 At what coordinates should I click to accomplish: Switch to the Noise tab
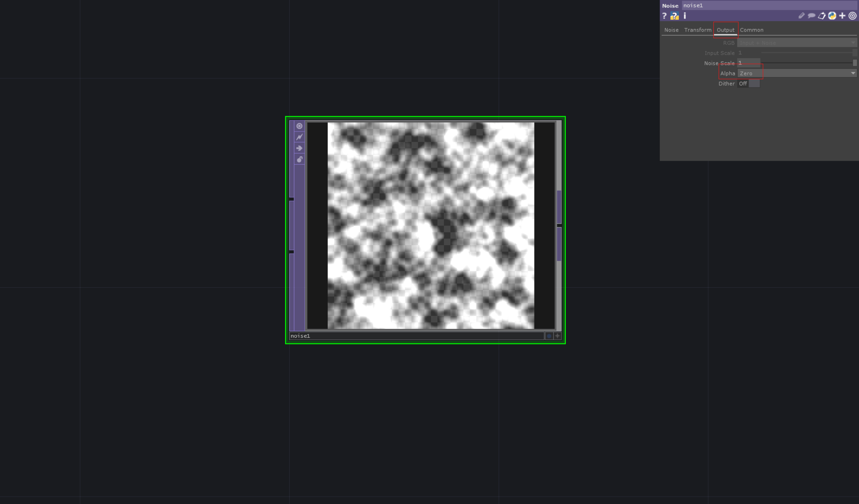click(671, 30)
